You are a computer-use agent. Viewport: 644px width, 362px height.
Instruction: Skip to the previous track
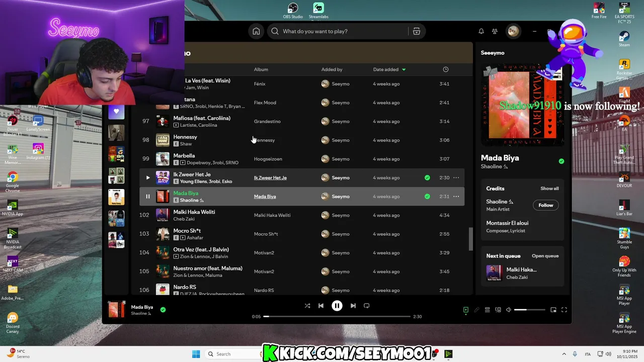[x=321, y=306]
